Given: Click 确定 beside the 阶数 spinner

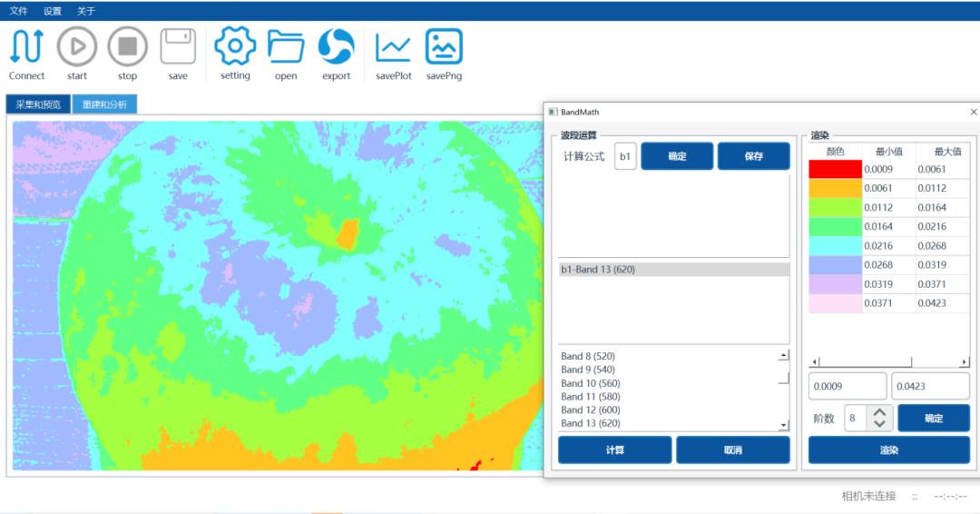Looking at the screenshot, I should 934,419.
